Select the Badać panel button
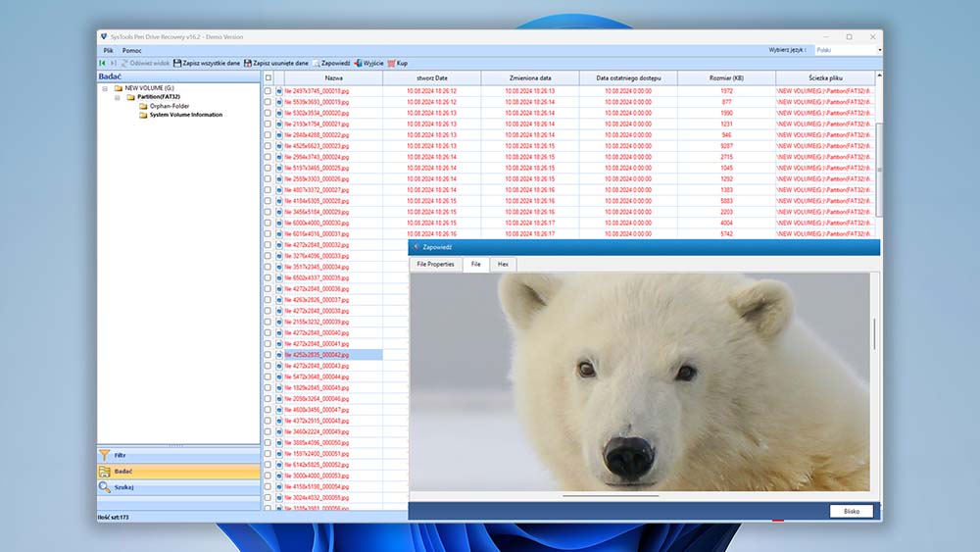 point(178,472)
